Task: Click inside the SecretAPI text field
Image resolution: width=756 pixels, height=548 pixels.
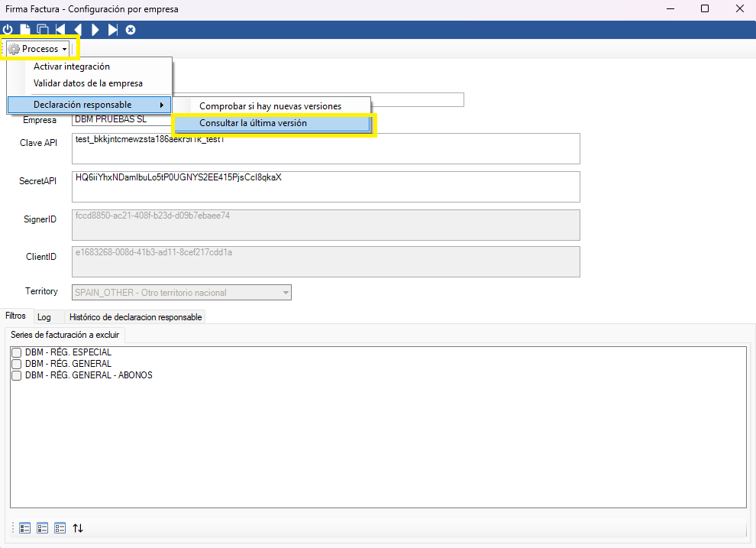Action: tap(325, 187)
